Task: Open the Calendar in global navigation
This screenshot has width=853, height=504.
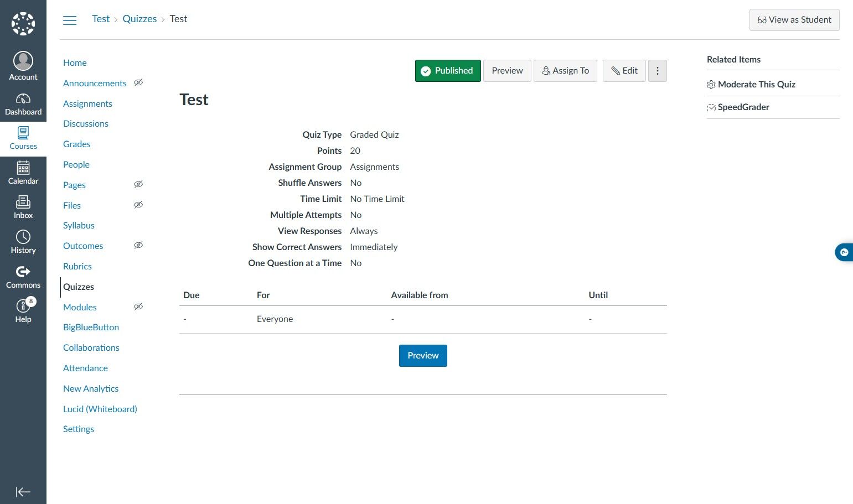Action: [23, 173]
